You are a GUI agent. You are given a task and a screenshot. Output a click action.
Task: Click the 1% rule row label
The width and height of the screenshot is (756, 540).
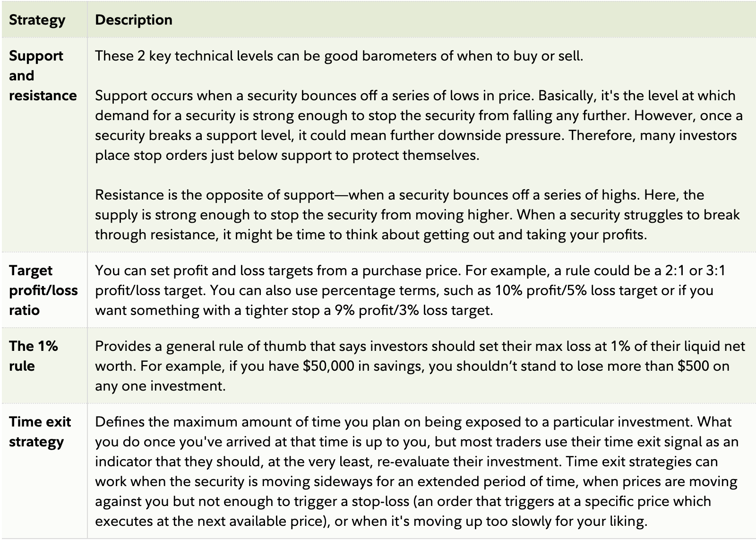(33, 356)
